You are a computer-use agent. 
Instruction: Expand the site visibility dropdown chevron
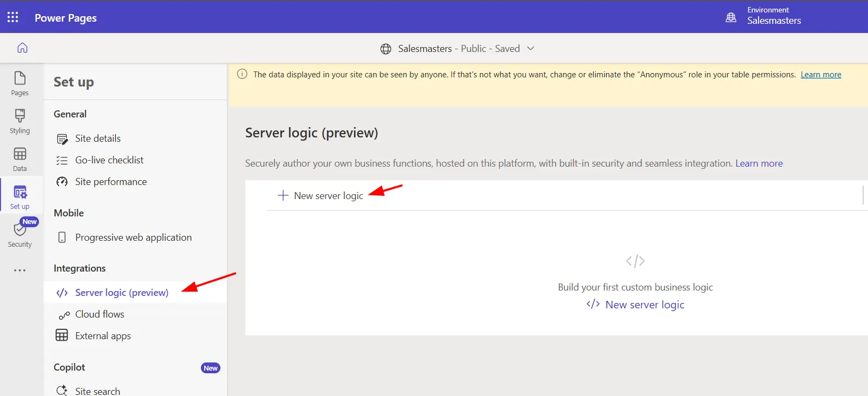(531, 48)
